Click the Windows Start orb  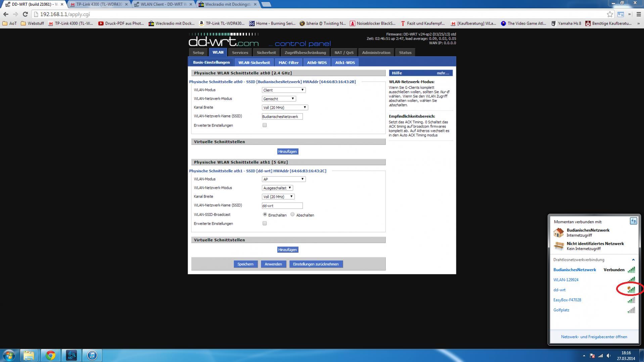pyautogui.click(x=9, y=355)
